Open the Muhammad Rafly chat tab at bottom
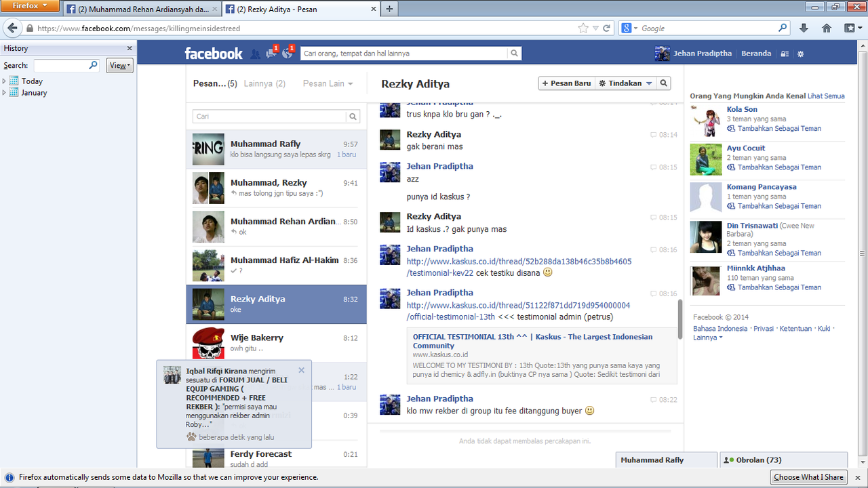Viewport: 868px width, 488px height. click(666, 460)
